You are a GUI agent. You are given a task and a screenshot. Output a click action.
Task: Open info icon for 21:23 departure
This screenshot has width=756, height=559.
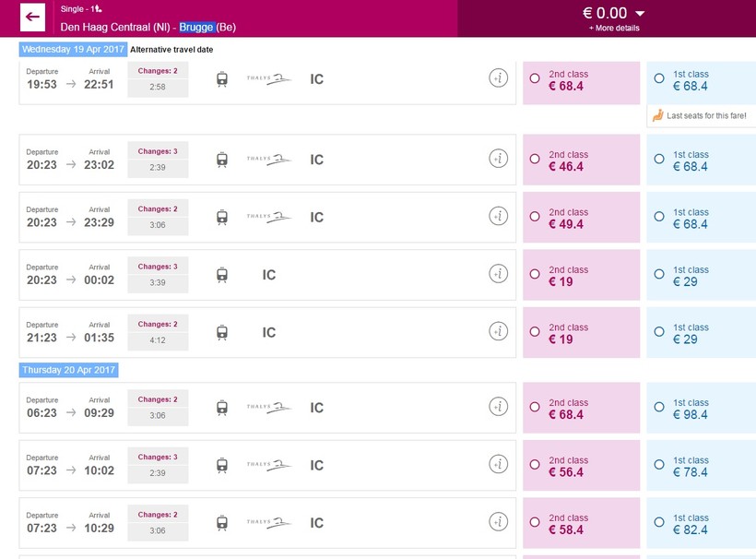(498, 332)
